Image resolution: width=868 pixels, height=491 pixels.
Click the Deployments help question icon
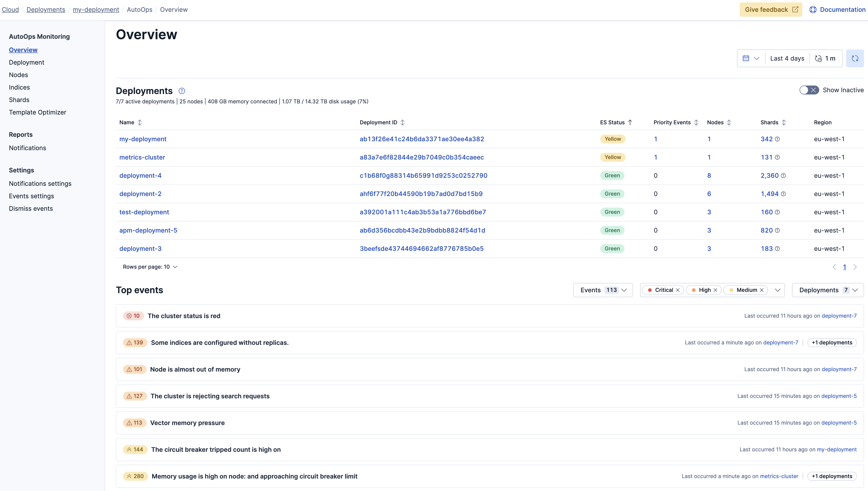(182, 91)
